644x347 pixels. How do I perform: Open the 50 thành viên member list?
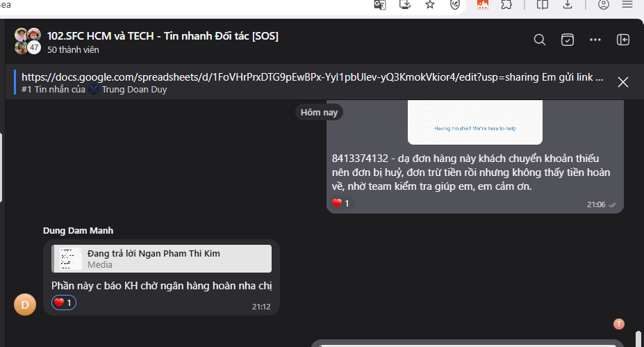(73, 50)
